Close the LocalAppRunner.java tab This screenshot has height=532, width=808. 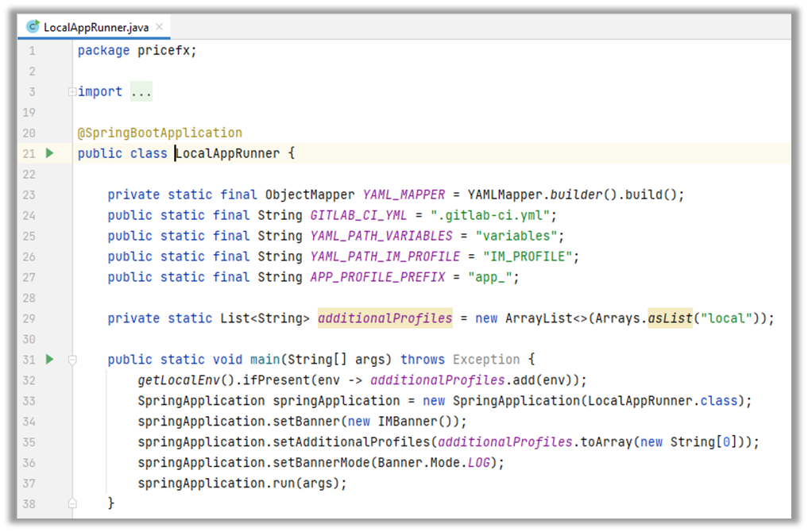[159, 27]
